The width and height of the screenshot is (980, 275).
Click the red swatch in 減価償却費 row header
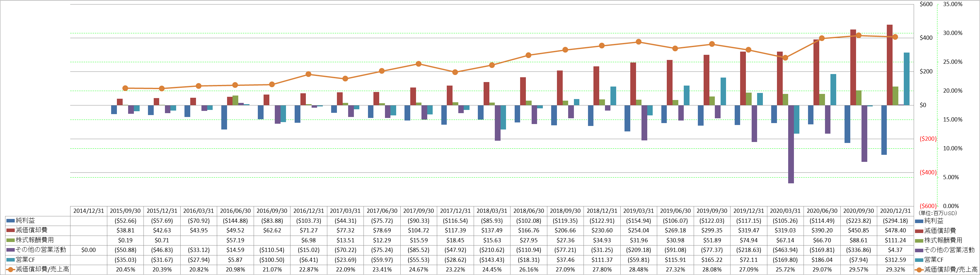(11, 230)
